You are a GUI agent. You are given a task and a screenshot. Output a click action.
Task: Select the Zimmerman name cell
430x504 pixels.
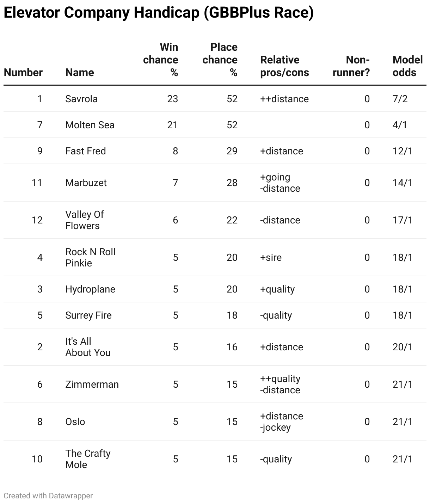[x=92, y=385]
